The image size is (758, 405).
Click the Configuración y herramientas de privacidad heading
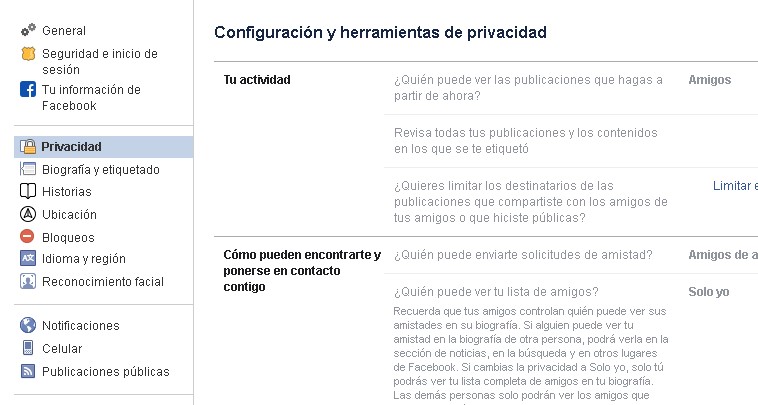point(380,32)
